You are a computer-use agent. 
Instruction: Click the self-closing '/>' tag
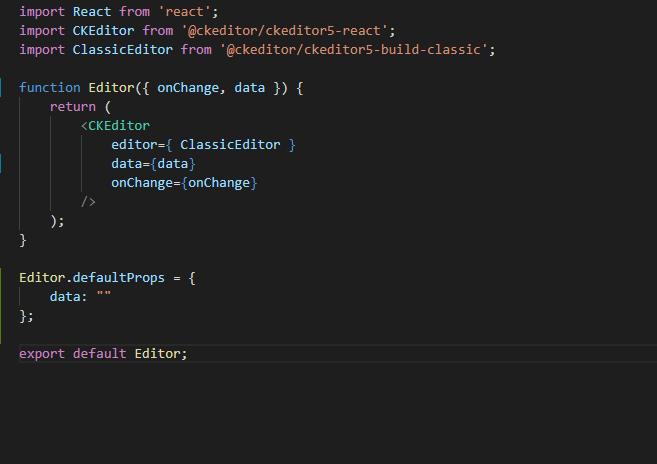pyautogui.click(x=88, y=202)
